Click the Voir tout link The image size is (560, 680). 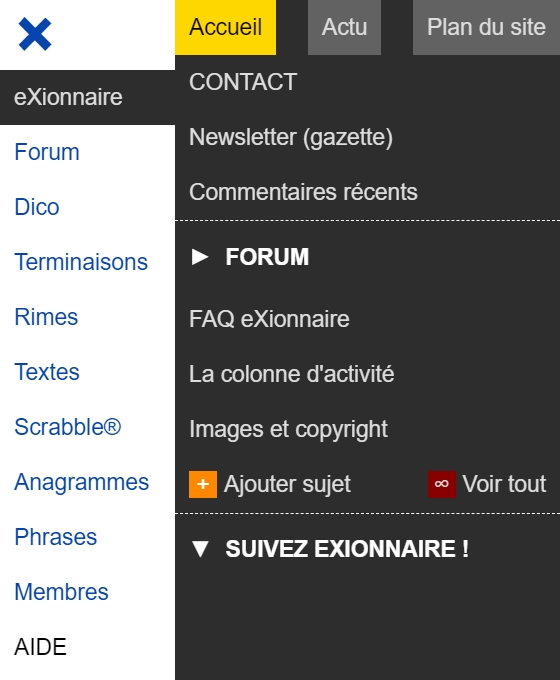click(504, 484)
